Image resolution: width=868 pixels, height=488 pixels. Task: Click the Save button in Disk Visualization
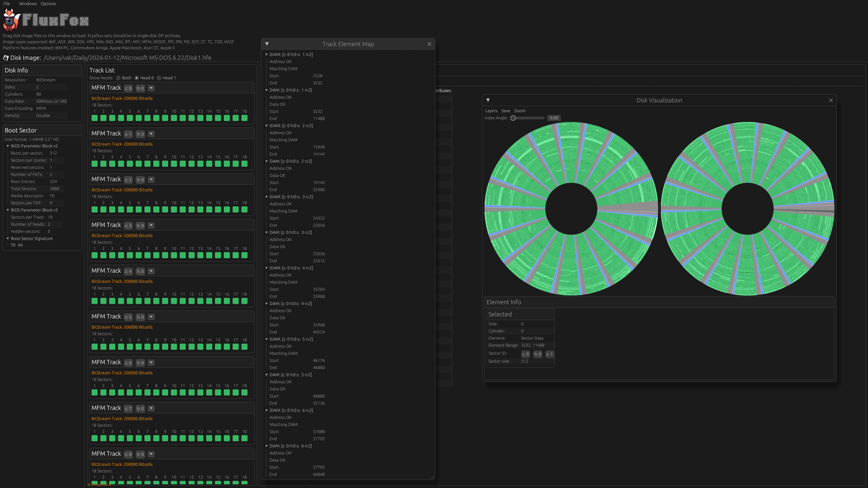[x=505, y=111]
